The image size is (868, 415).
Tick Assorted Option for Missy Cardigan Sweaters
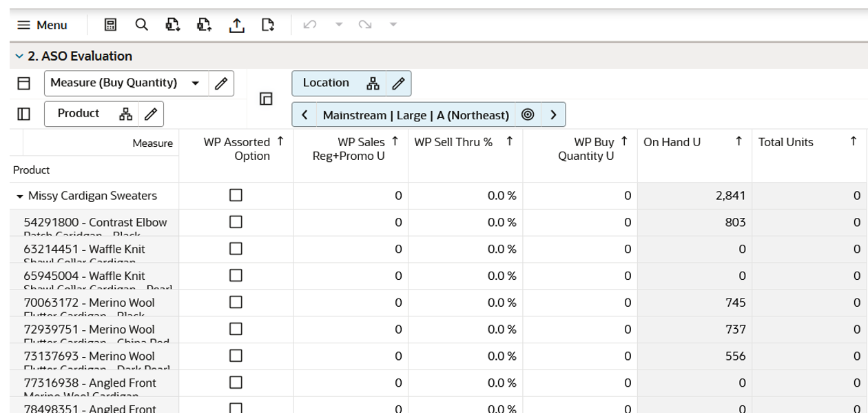[236, 195]
